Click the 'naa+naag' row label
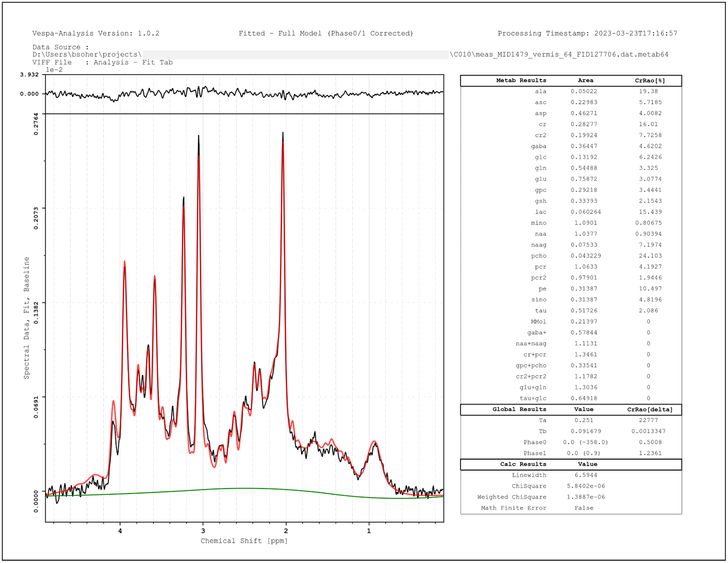This screenshot has height=563, width=728. click(x=531, y=343)
